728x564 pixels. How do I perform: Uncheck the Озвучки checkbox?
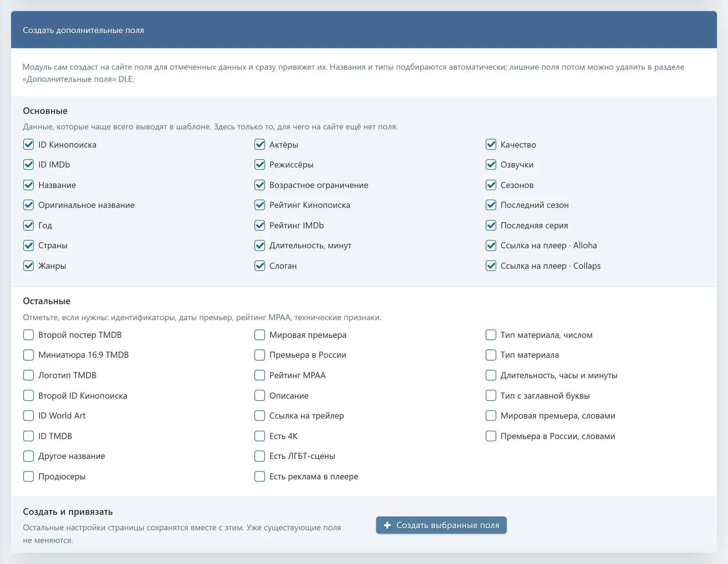(x=491, y=165)
